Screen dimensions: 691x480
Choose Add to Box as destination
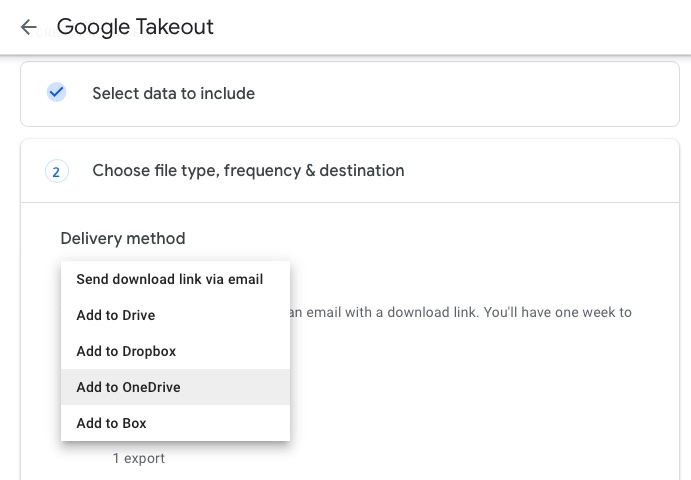click(175, 423)
